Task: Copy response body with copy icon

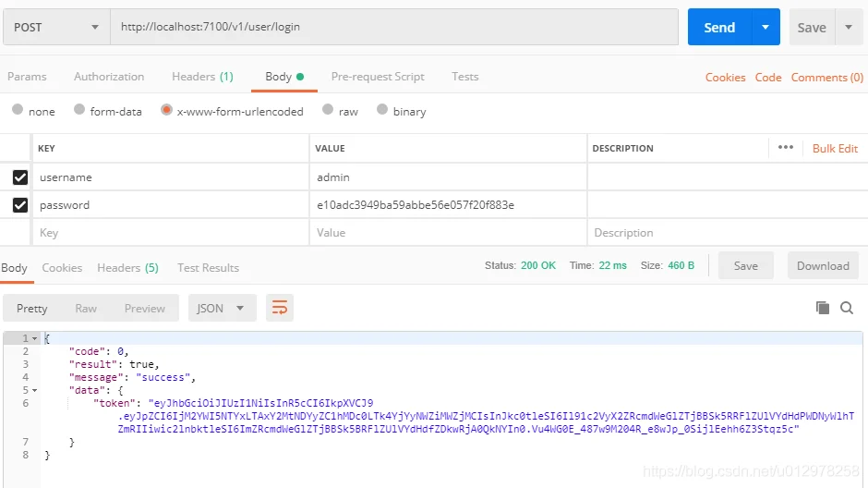Action: coord(822,308)
